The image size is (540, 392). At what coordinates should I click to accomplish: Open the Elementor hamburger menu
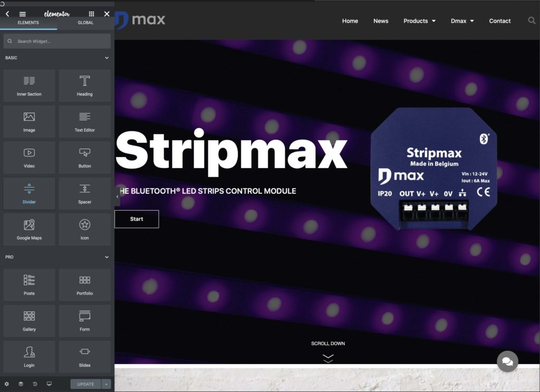[23, 14]
